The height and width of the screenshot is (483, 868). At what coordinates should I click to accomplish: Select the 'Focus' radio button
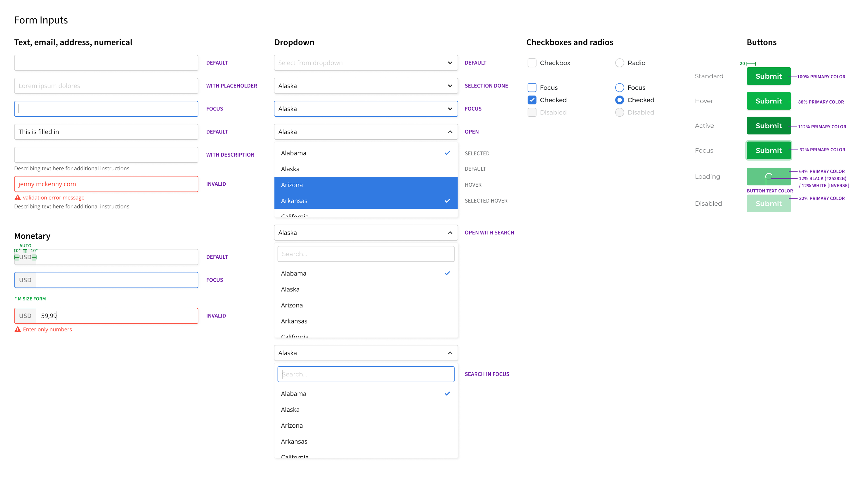619,88
